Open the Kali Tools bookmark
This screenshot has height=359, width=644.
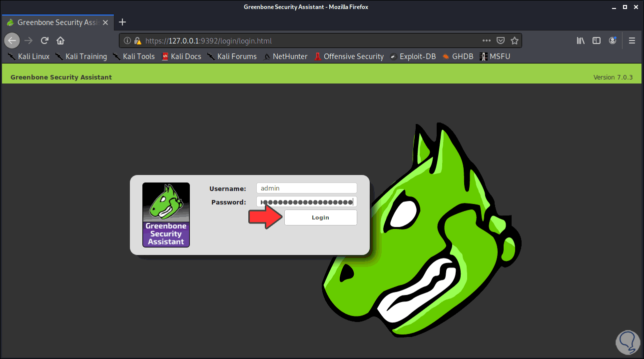pos(134,56)
